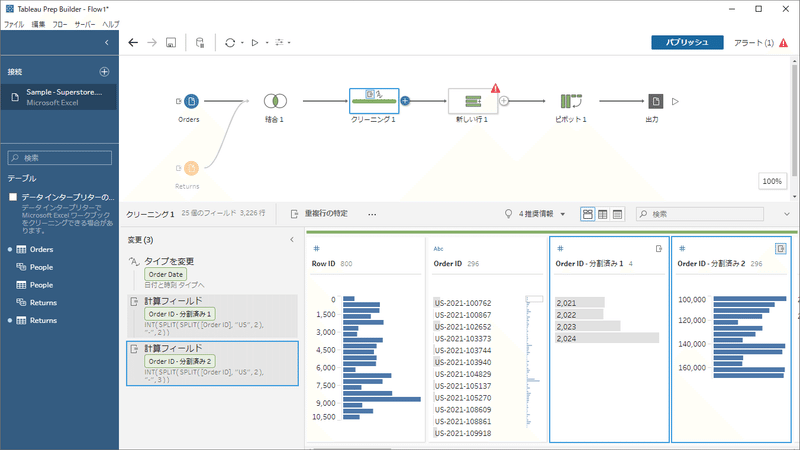Switch to profile pane view
The image size is (800, 450).
tap(588, 214)
